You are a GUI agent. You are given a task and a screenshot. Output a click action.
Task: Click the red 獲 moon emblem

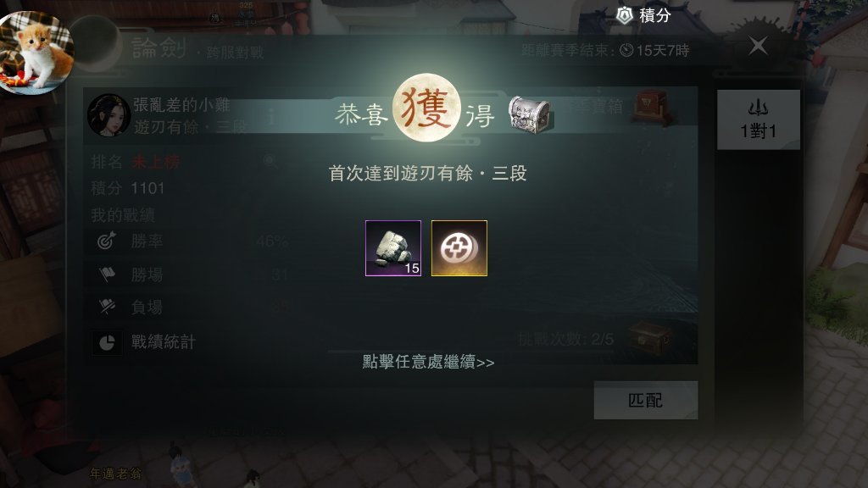(x=426, y=108)
